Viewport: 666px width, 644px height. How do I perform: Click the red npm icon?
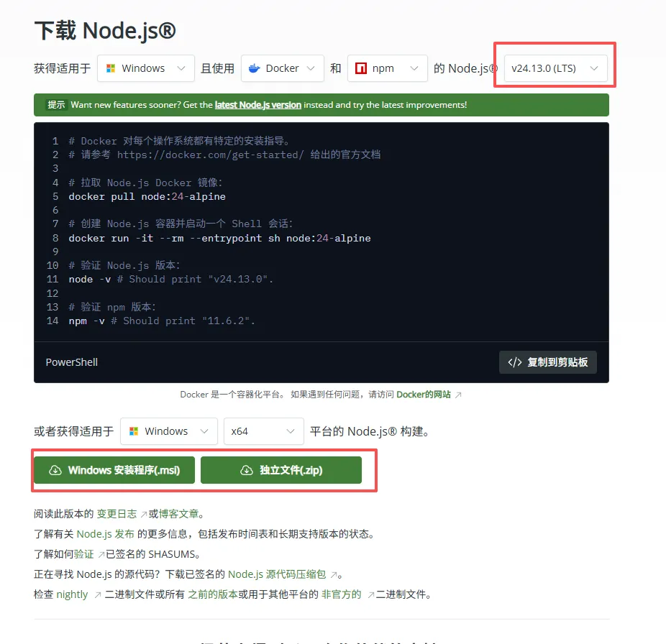click(x=361, y=68)
